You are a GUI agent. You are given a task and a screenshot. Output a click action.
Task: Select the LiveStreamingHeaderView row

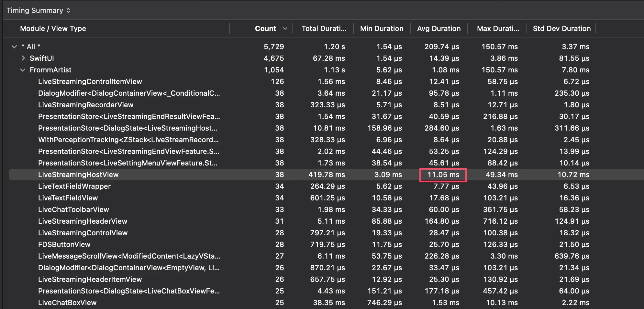326,221
